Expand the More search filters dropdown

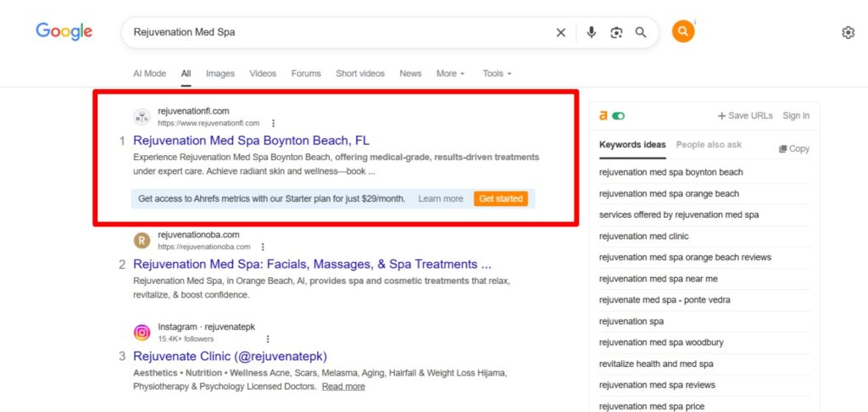click(x=450, y=74)
